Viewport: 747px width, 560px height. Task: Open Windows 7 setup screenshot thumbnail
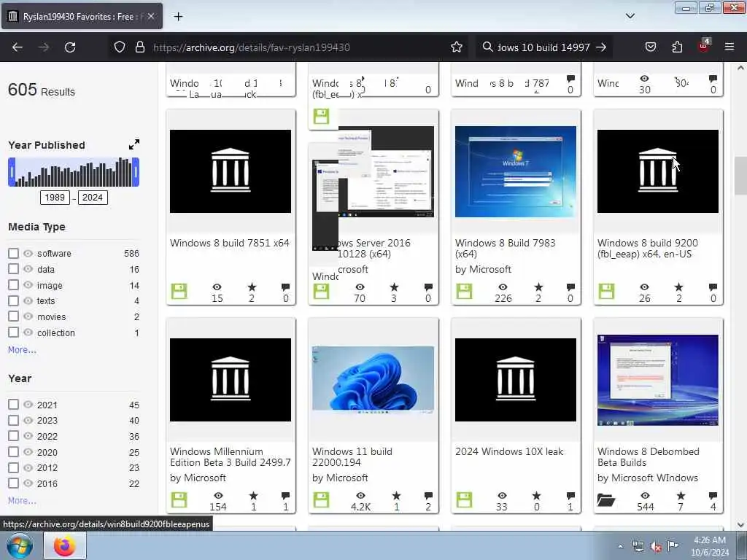[516, 171]
